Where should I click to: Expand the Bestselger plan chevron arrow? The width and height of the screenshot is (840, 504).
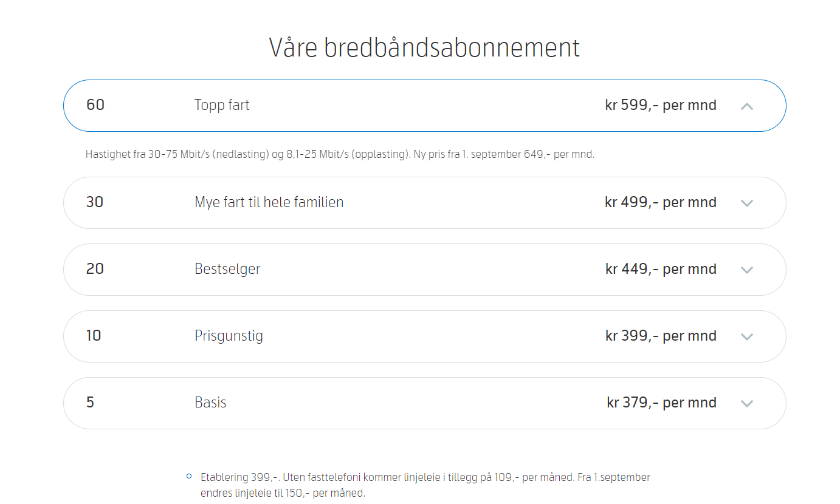pyautogui.click(x=747, y=270)
